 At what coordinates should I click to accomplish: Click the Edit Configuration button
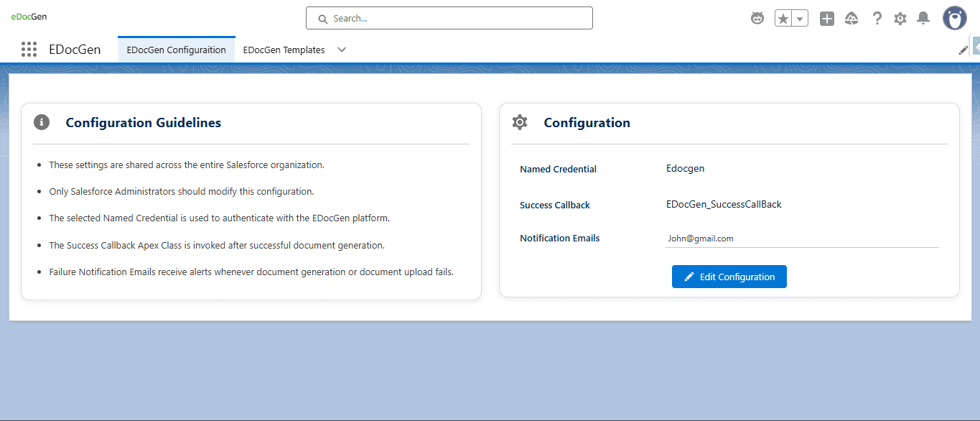(x=729, y=277)
